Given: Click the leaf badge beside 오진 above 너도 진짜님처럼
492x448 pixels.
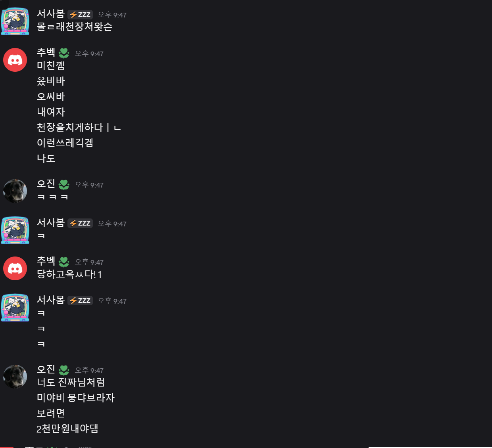Looking at the screenshot, I should [x=64, y=370].
